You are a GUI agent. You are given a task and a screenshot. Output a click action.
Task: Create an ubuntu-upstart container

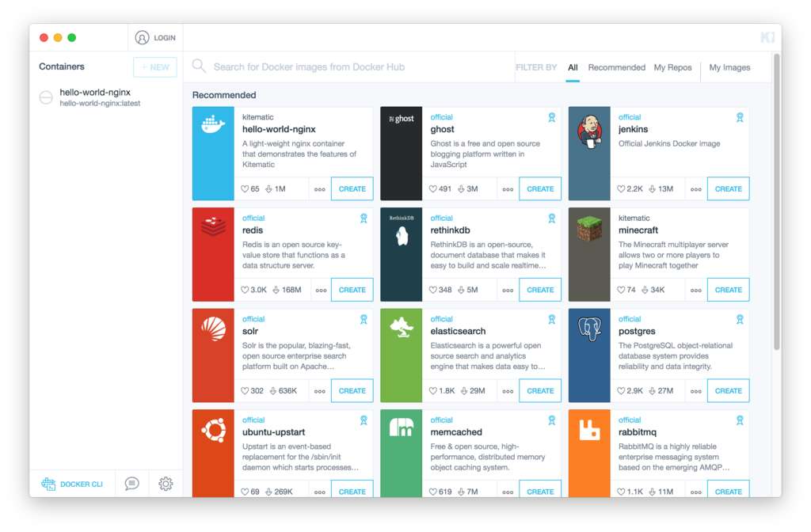tap(352, 490)
